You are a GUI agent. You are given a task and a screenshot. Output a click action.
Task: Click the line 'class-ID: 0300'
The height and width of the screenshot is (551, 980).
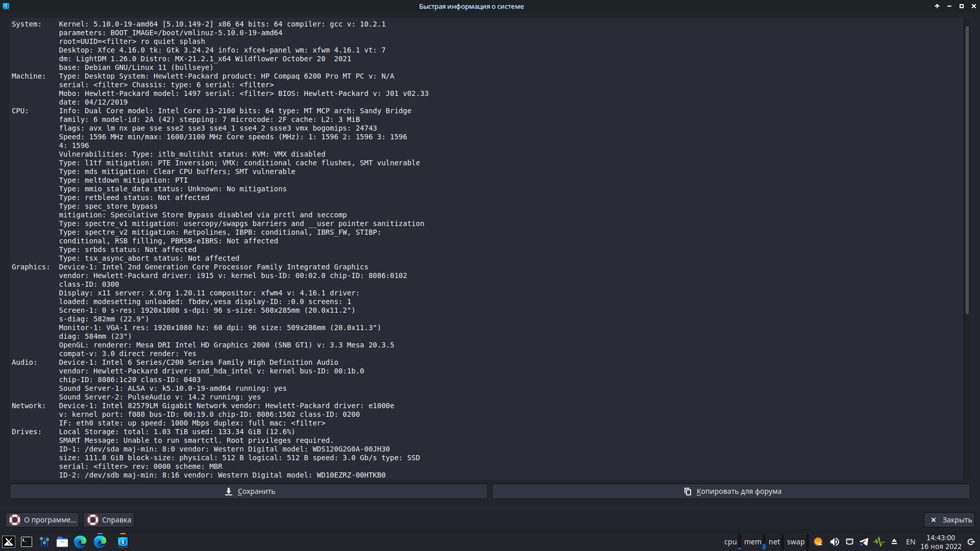(x=89, y=284)
